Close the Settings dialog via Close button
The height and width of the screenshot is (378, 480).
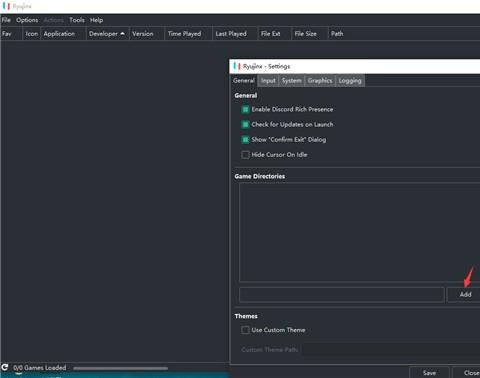471,373
